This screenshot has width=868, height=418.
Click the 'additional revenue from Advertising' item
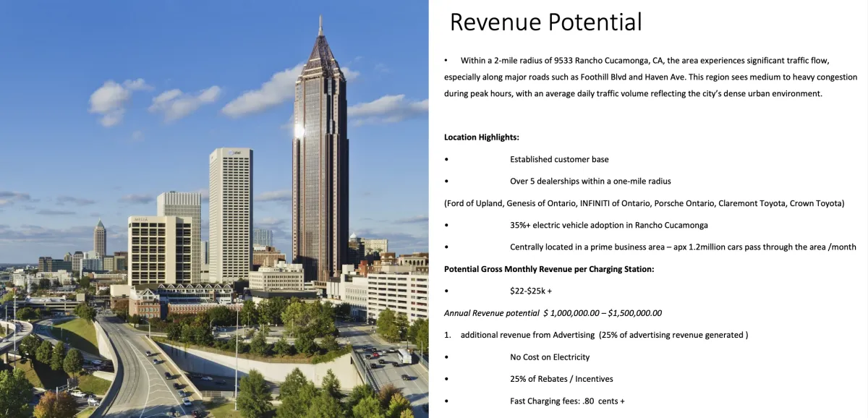tap(604, 335)
